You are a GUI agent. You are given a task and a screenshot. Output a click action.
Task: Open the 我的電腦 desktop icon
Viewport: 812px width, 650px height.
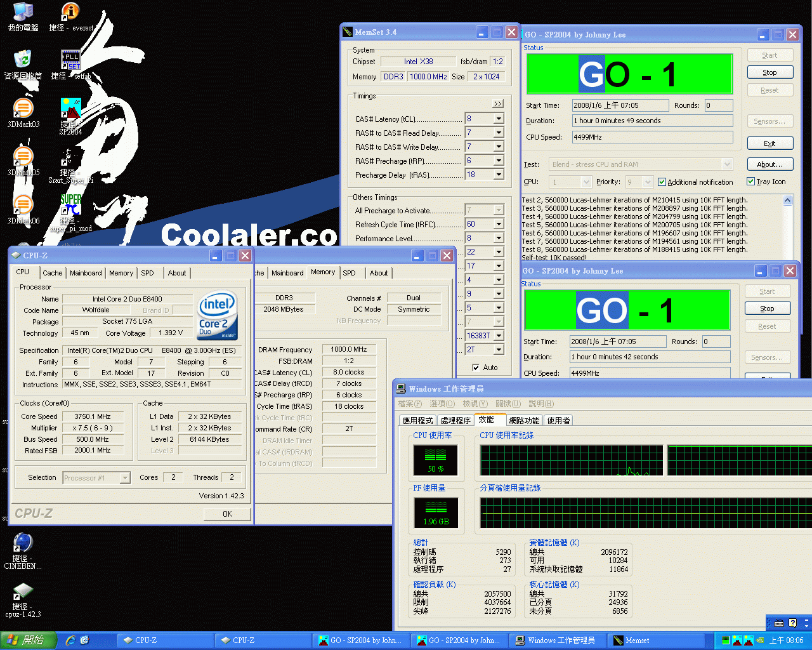tap(23, 17)
